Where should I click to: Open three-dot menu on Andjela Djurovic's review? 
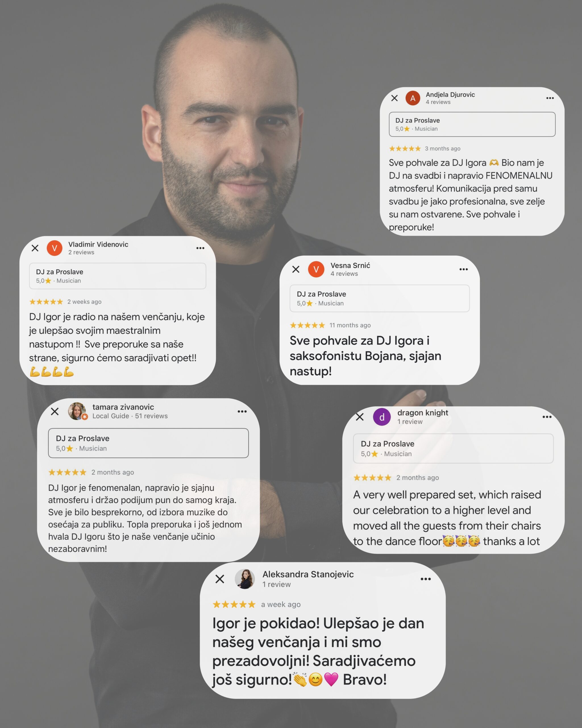coord(550,98)
